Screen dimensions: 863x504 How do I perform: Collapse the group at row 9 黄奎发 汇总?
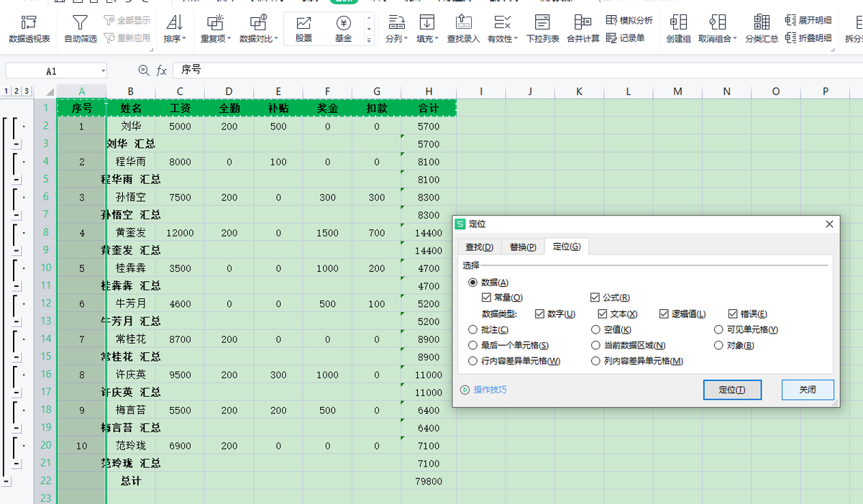coord(17,250)
